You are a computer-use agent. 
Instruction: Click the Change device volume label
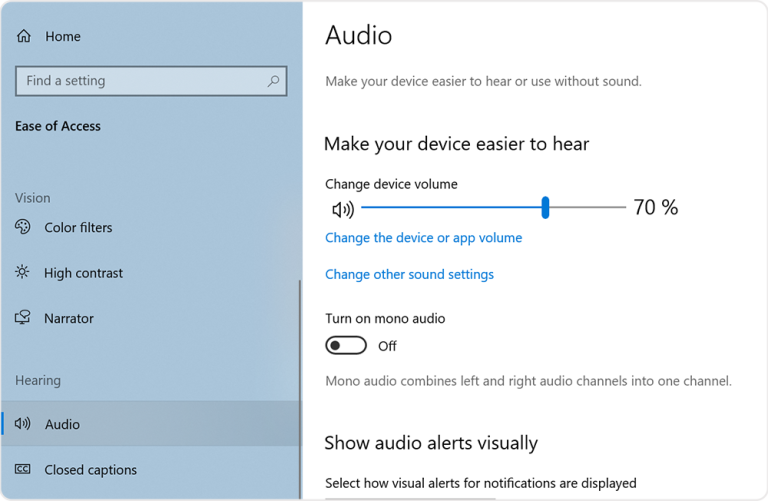391,184
